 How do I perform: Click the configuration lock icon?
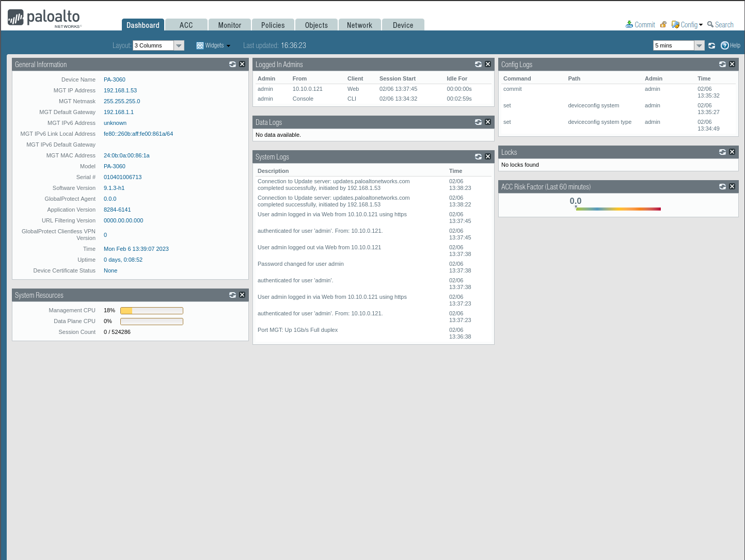[663, 25]
